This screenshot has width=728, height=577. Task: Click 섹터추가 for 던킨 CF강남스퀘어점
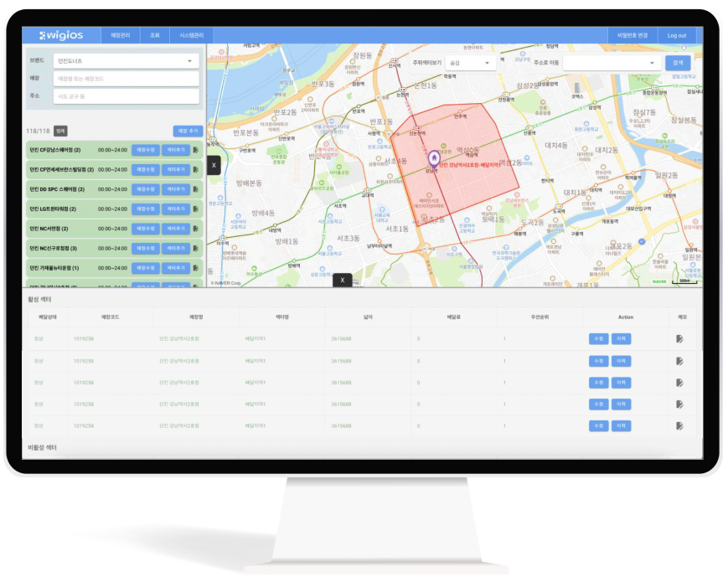coord(176,150)
